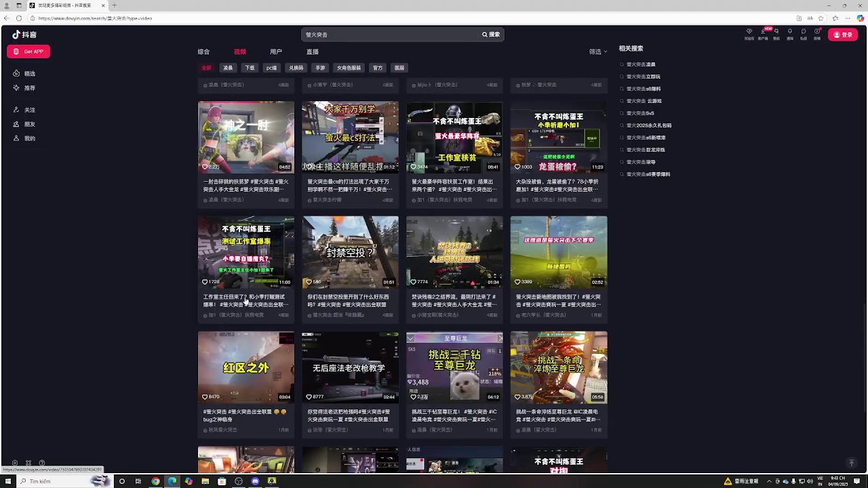Image resolution: width=868 pixels, height=488 pixels.
Task: Click the bookmark star icon in address bar
Action: coord(821,18)
